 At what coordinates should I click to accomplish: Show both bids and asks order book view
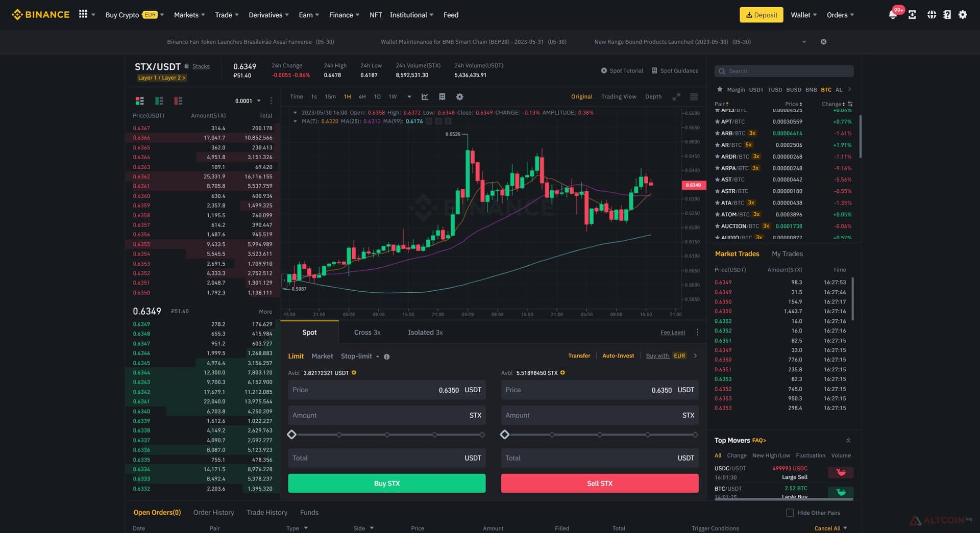tap(139, 101)
